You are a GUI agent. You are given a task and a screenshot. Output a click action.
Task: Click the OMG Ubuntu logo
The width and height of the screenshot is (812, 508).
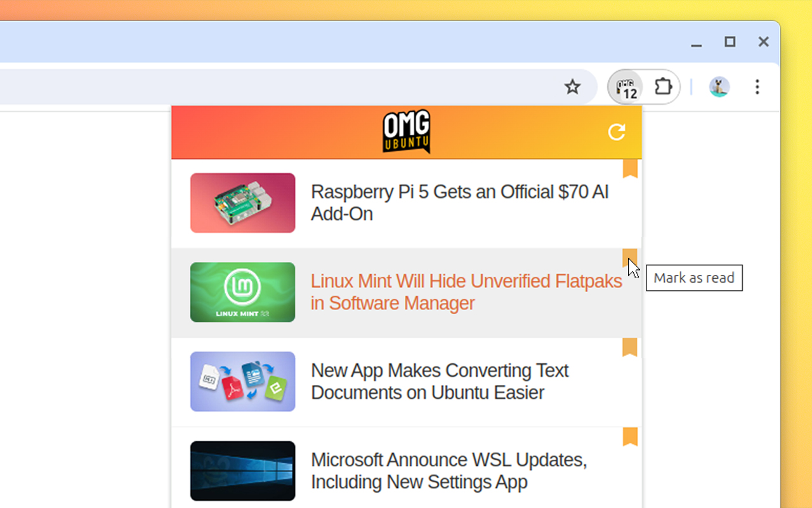407,131
